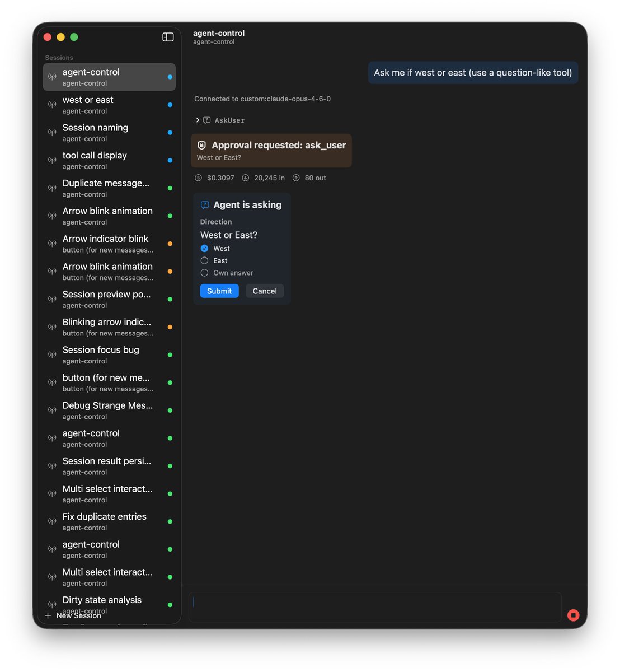Click the tokens-out upload arrow icon

pyautogui.click(x=296, y=178)
